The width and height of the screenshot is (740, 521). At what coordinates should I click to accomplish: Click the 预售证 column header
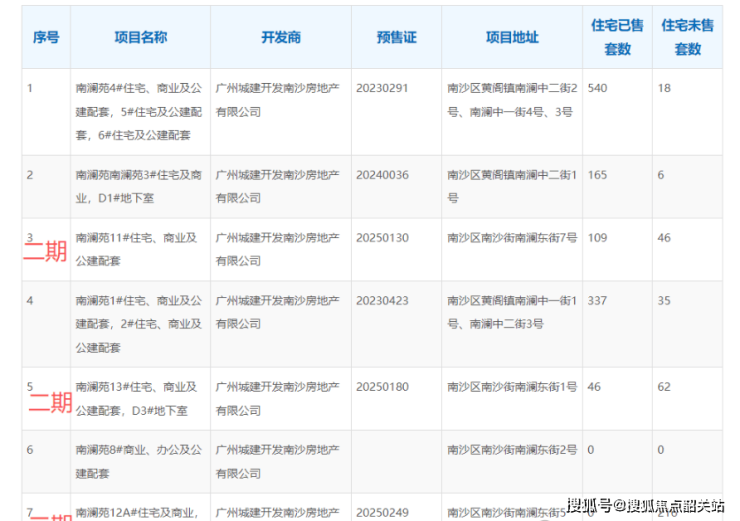(396, 37)
